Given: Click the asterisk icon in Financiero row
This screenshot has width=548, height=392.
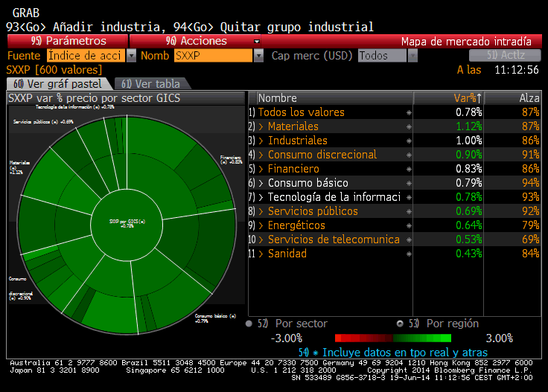Looking at the screenshot, I should point(409,170).
